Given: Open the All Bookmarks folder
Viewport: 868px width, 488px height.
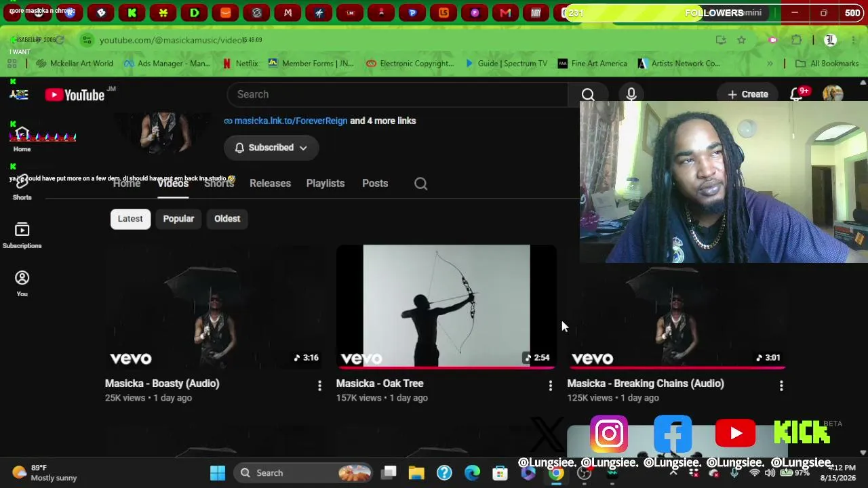Looking at the screenshot, I should point(827,64).
